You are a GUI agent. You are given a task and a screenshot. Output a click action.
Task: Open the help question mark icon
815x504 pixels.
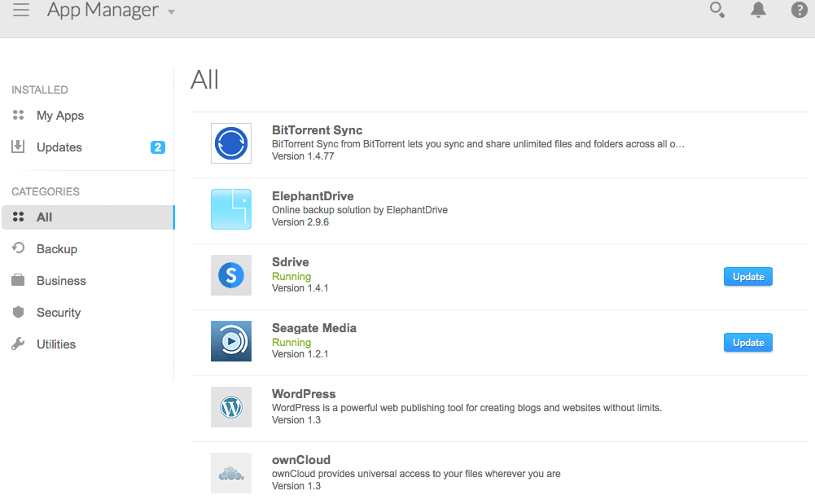pyautogui.click(x=799, y=9)
